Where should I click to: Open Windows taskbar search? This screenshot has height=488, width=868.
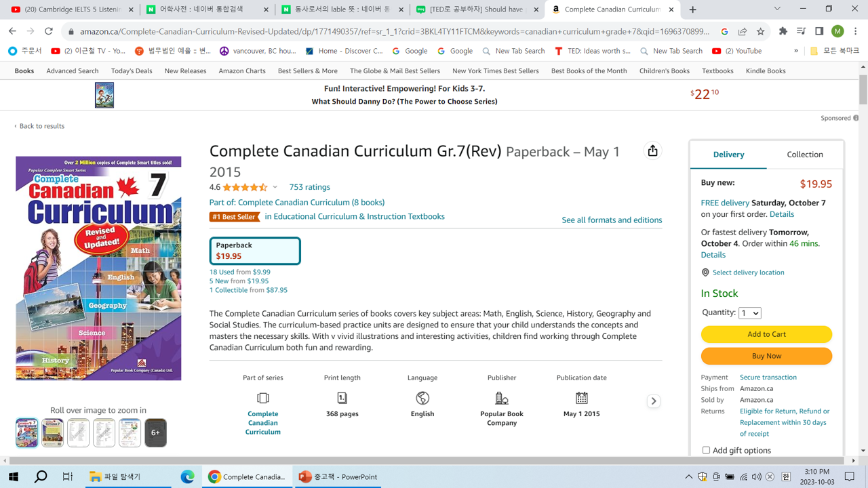[41, 476]
